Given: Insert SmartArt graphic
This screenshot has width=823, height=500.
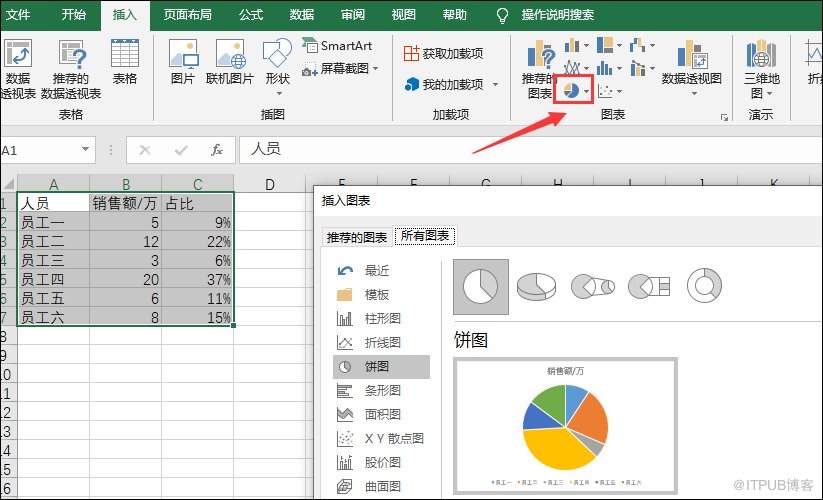Looking at the screenshot, I should [337, 46].
